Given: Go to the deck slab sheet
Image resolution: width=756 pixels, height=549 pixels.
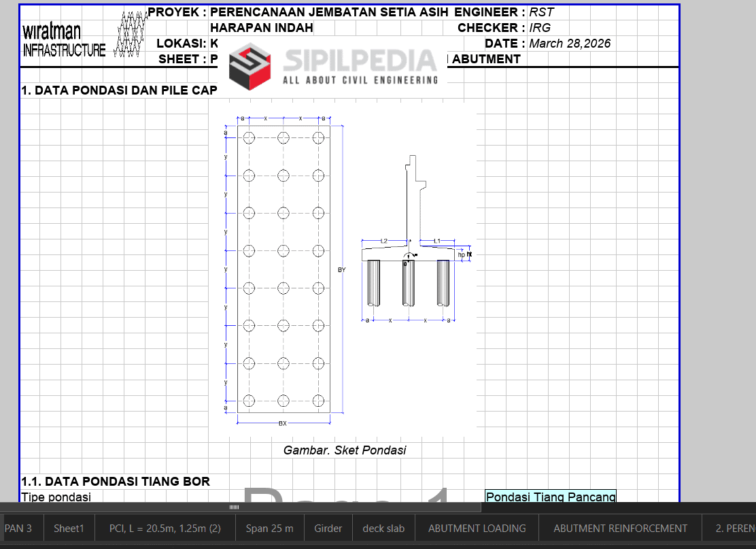Looking at the screenshot, I should 383,528.
